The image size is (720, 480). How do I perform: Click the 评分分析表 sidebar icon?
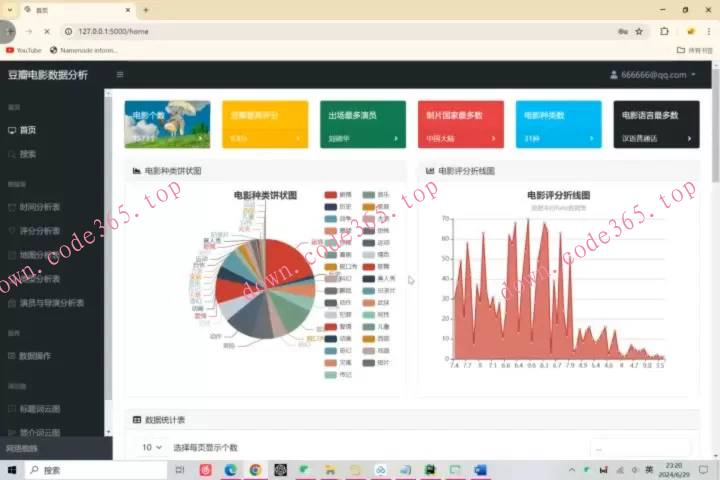tap(12, 231)
